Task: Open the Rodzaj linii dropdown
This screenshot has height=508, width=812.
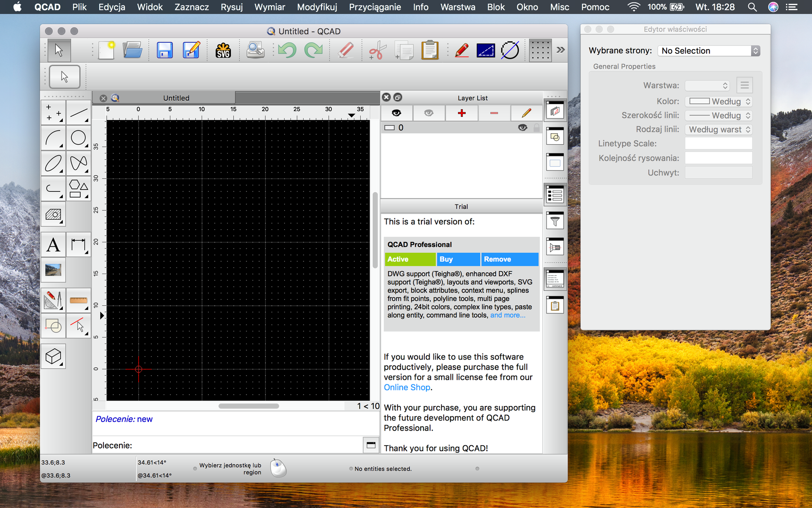Action: click(719, 129)
